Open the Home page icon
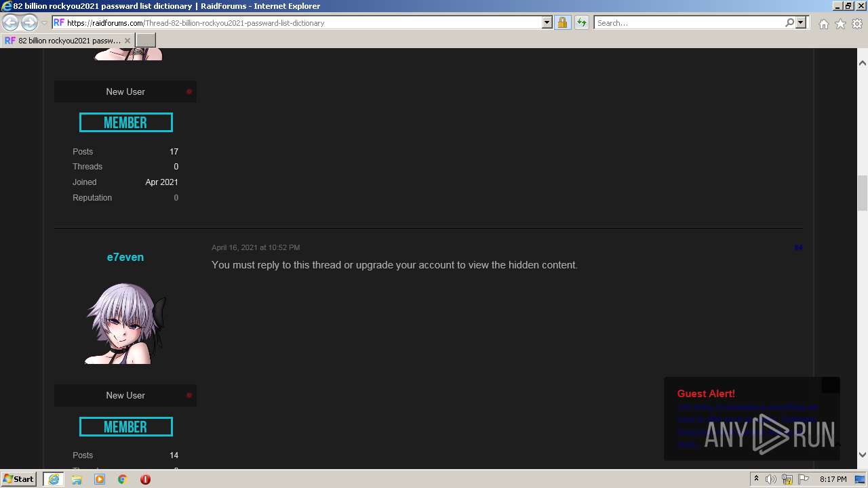 coord(823,24)
